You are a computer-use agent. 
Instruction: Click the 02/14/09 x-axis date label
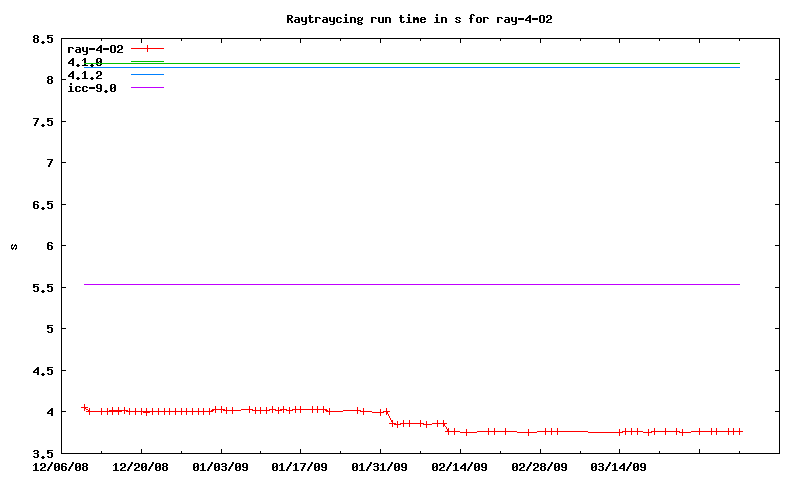click(x=460, y=466)
